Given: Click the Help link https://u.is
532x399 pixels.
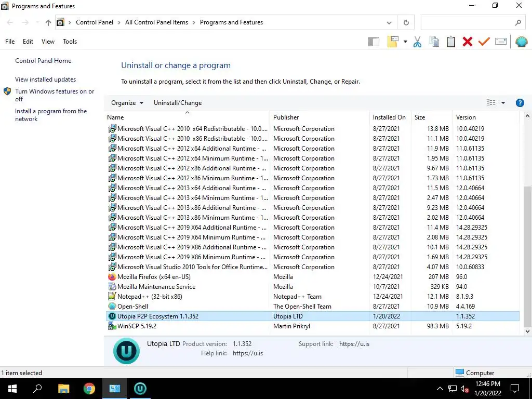Looking at the screenshot, I should tap(248, 353).
